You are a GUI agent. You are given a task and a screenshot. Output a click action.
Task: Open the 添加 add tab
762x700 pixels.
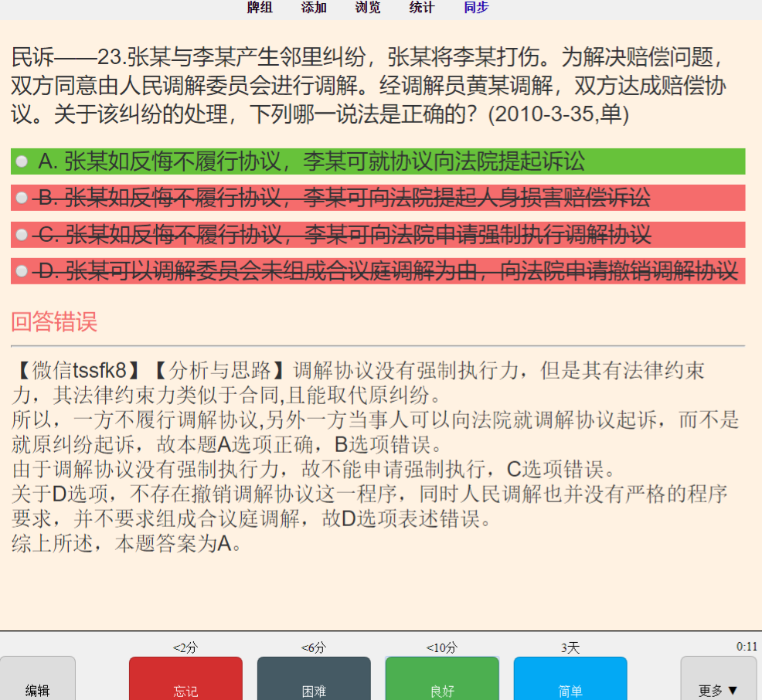(314, 7)
